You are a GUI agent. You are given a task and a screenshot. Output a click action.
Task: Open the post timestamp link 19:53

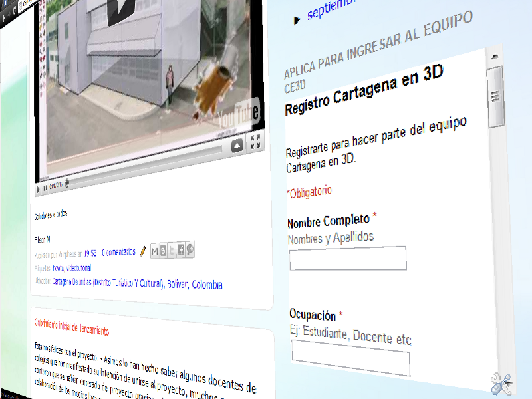90,253
